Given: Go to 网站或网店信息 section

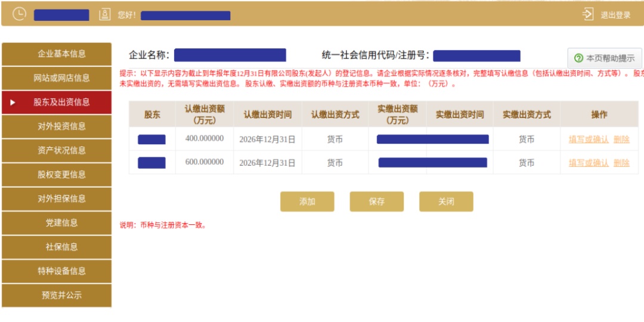Looking at the screenshot, I should point(57,78).
